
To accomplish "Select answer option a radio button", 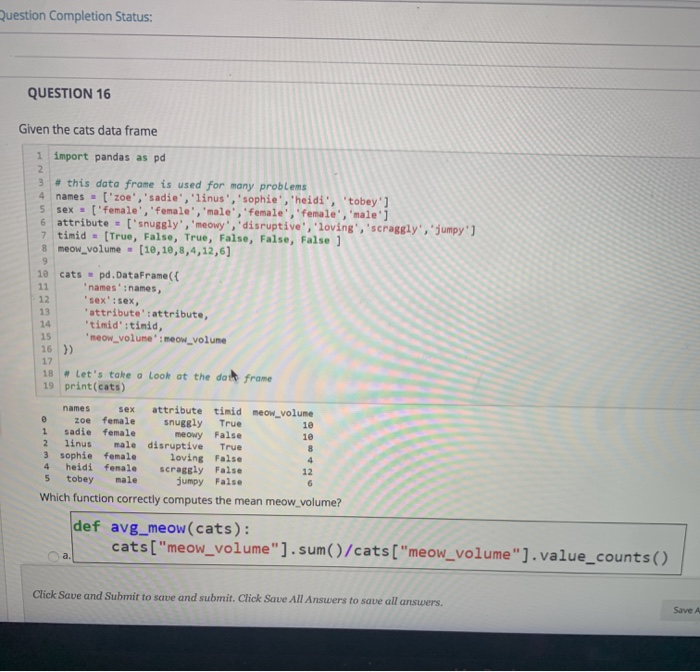I will [x=54, y=556].
